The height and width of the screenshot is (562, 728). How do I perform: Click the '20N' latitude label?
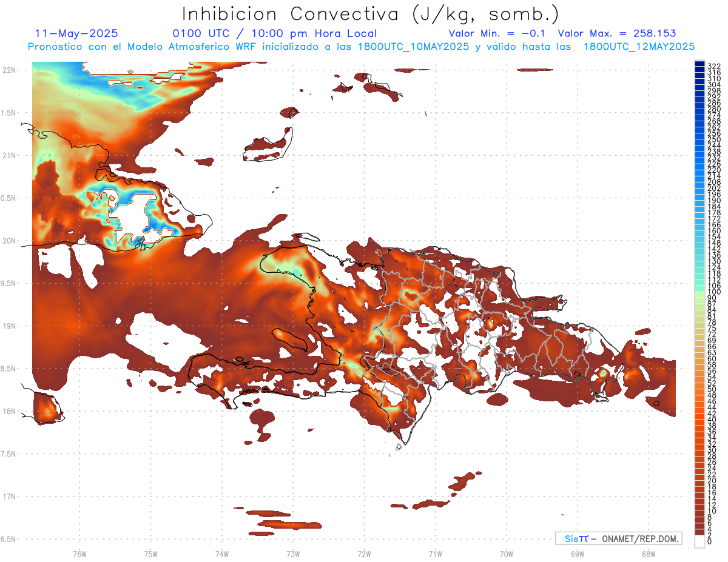pos(8,241)
